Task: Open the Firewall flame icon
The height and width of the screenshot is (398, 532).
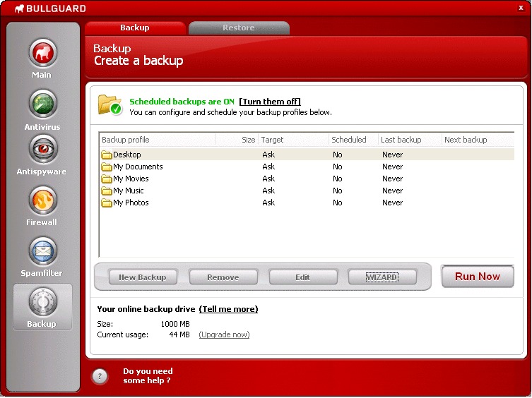Action: tap(43, 200)
